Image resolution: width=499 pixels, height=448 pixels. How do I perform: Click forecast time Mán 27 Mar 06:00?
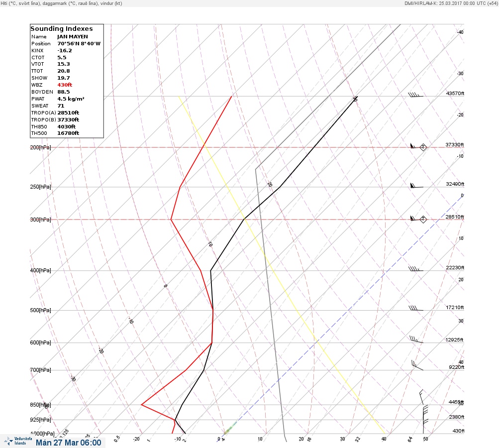point(69,443)
